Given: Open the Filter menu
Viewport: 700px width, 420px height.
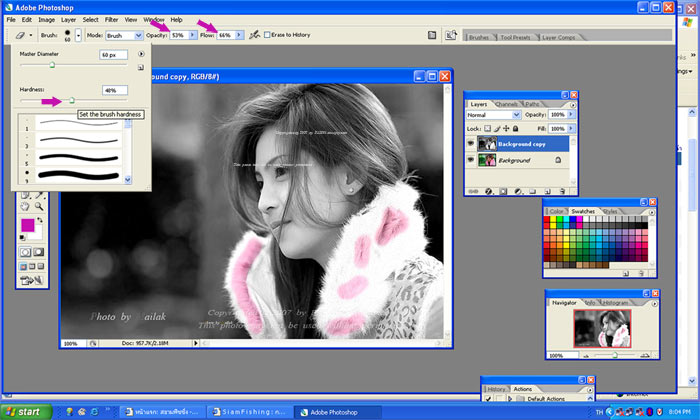Looking at the screenshot, I should [x=111, y=20].
